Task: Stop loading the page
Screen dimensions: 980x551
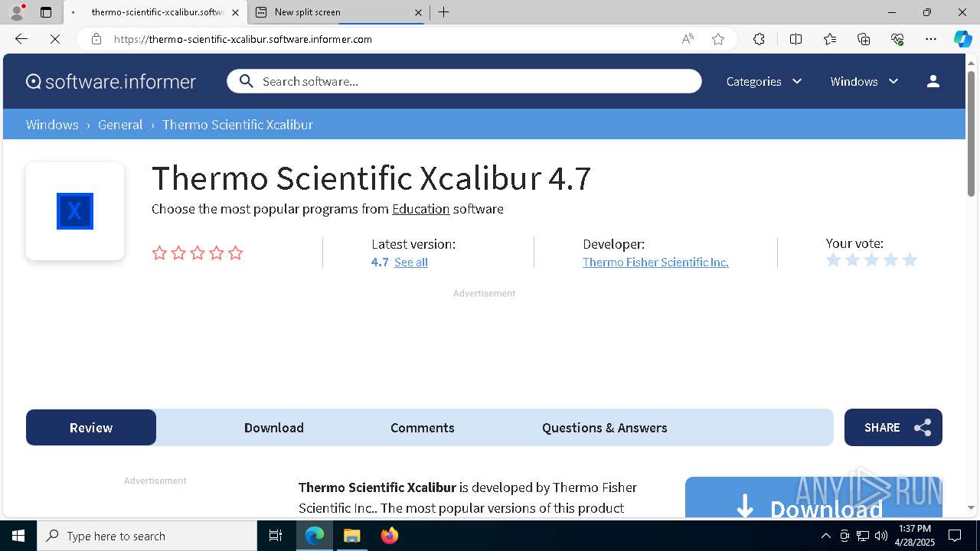Action: 55,39
